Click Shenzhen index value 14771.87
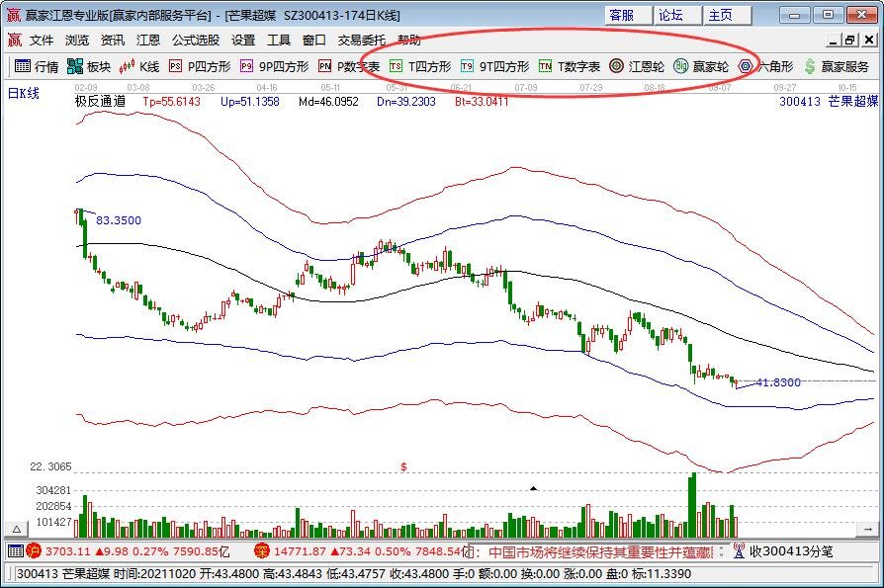The width and height of the screenshot is (884, 588). tap(300, 551)
